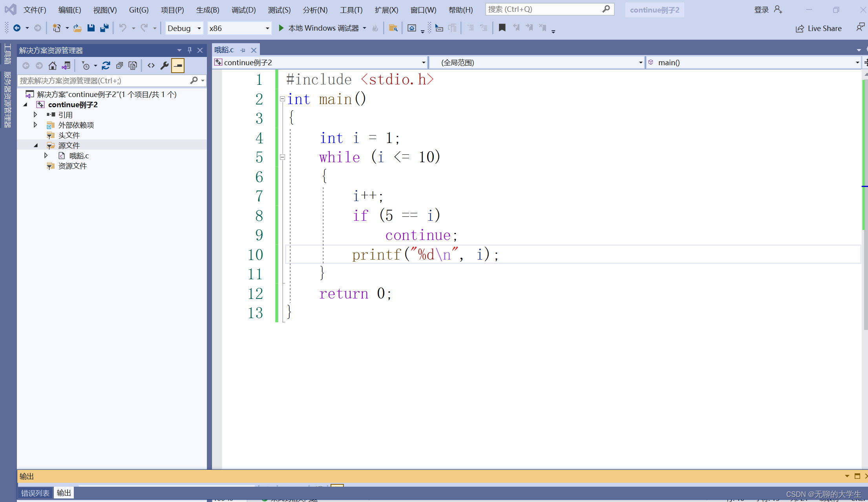
Task: Click the Find in Files folder icon
Action: click(x=393, y=28)
